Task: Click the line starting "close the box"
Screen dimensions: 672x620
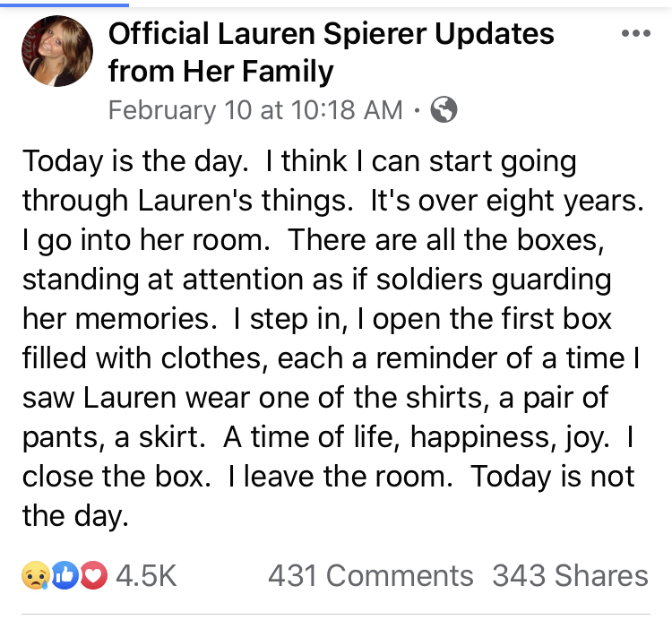Action: 328,477
